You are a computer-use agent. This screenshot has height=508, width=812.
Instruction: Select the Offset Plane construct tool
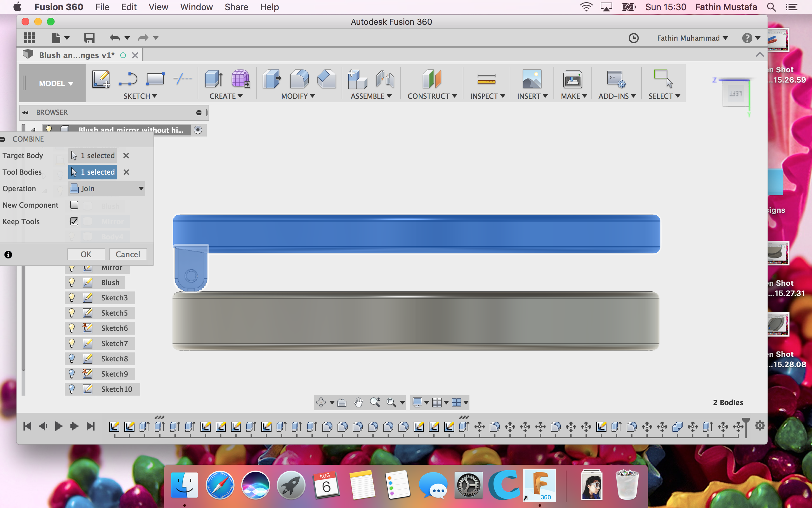[x=432, y=79]
